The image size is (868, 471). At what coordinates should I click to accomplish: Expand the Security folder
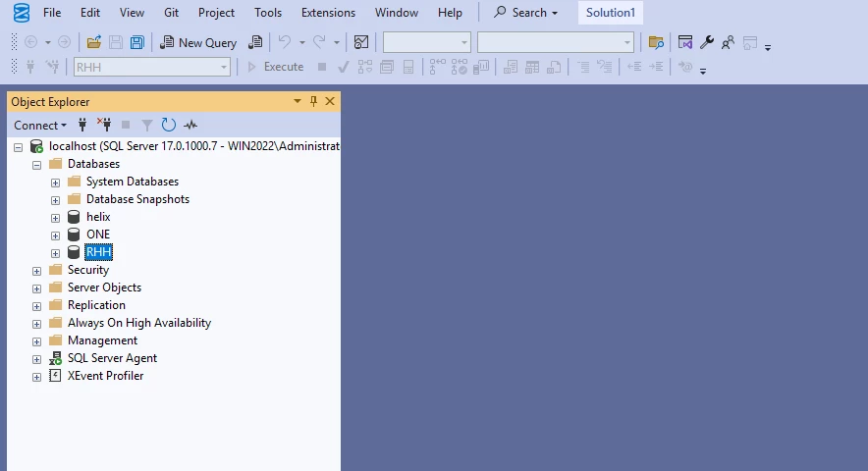[x=36, y=271]
